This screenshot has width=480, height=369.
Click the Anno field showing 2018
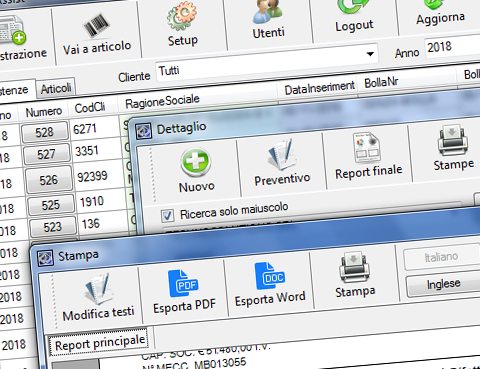[x=452, y=46]
